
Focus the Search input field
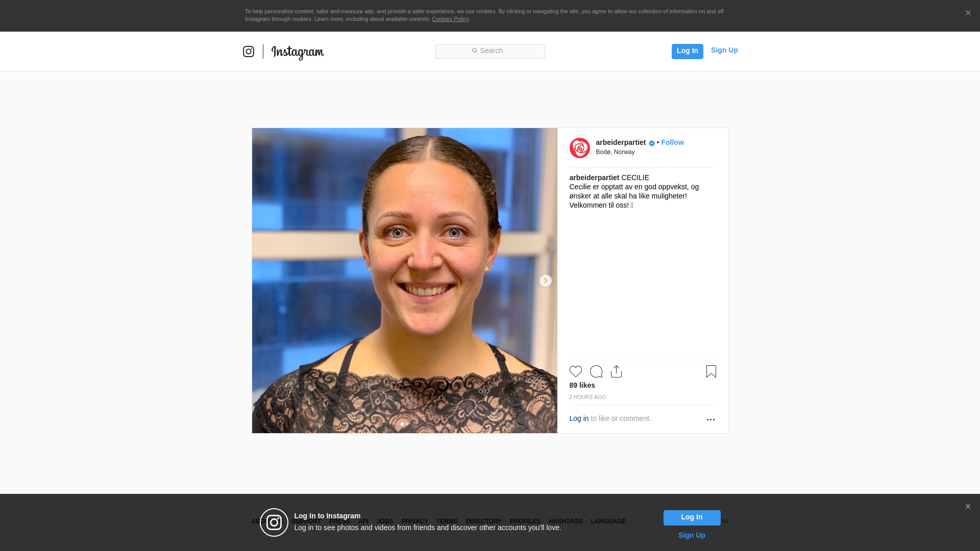pyautogui.click(x=490, y=51)
